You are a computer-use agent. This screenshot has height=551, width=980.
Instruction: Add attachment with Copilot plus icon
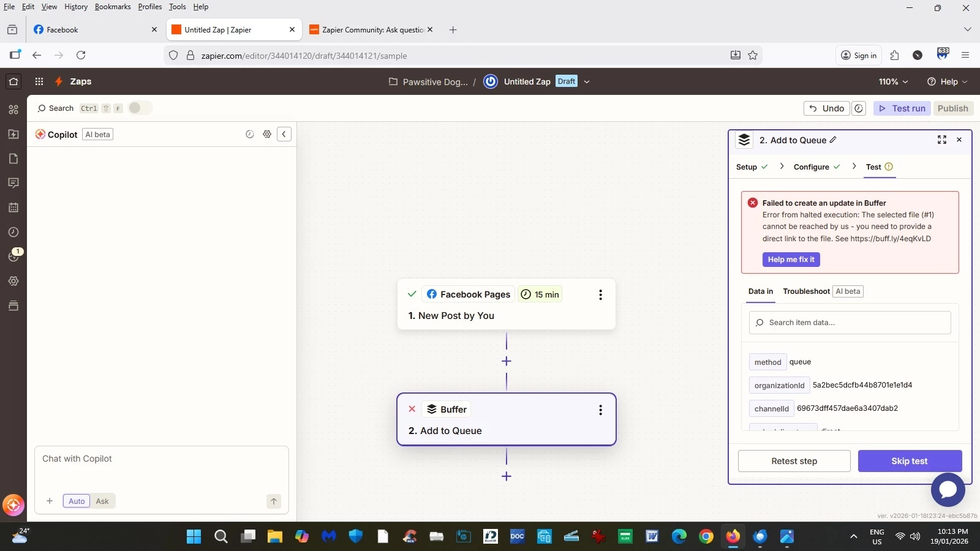tap(50, 501)
